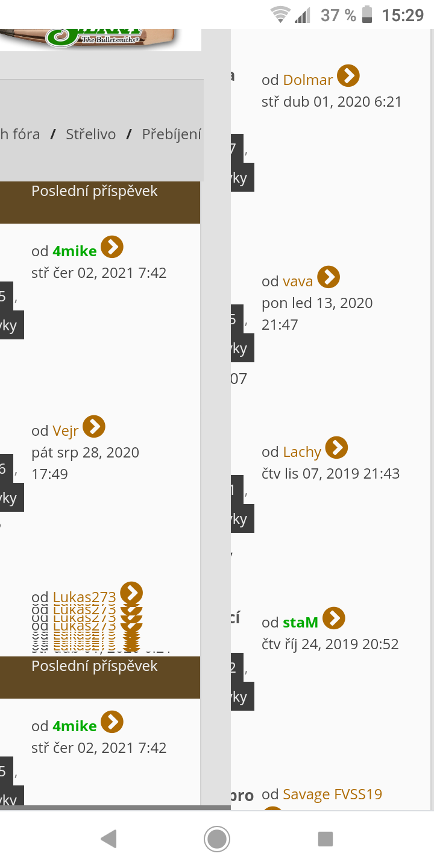Open Vejr's user profile link
The width and height of the screenshot is (434, 868).
click(66, 431)
